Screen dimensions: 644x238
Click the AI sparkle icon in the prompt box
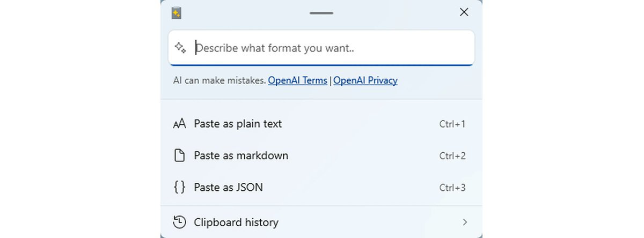pyautogui.click(x=180, y=48)
